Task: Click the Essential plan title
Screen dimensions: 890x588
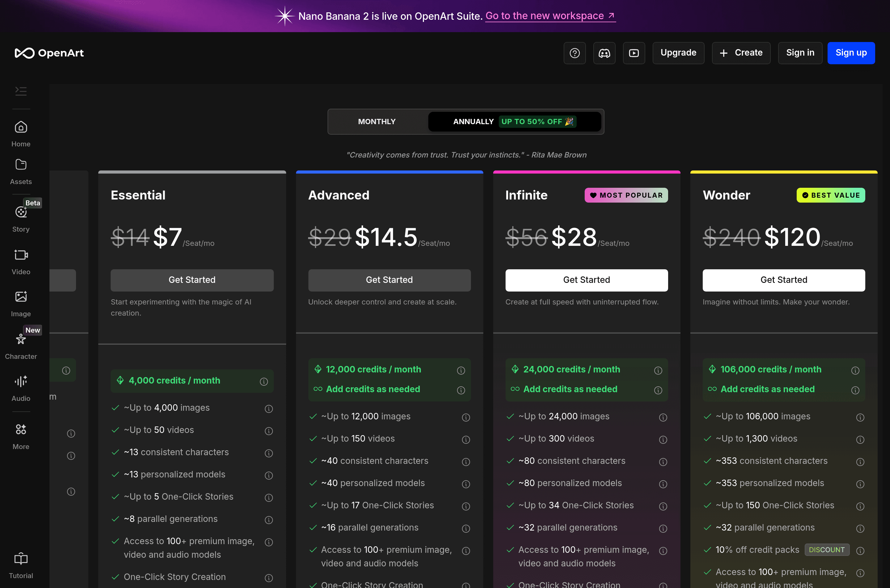Action: pos(138,195)
